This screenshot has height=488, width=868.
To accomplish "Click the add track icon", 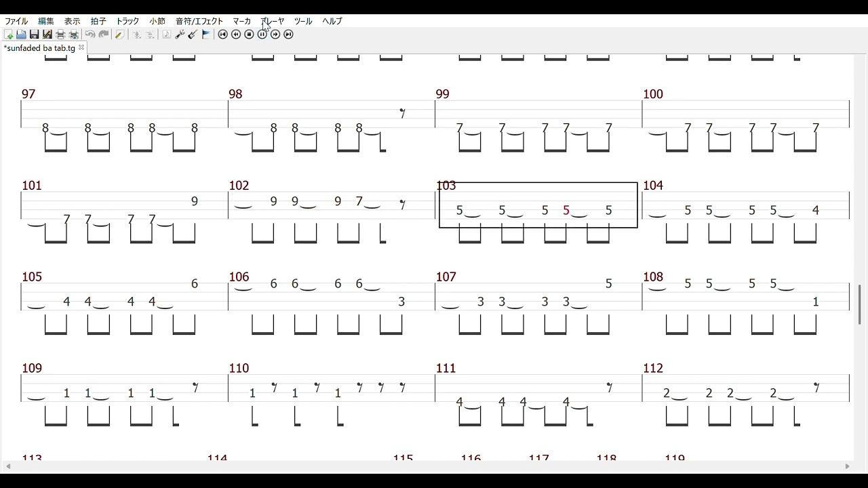I will coord(136,35).
